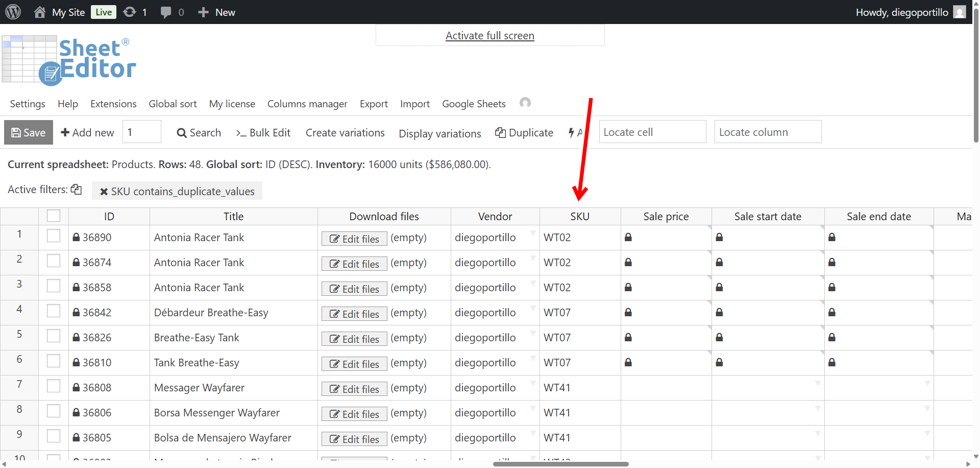The height and width of the screenshot is (468, 980).
Task: Open Sale end date dropdown in row 8
Action: pos(927,408)
